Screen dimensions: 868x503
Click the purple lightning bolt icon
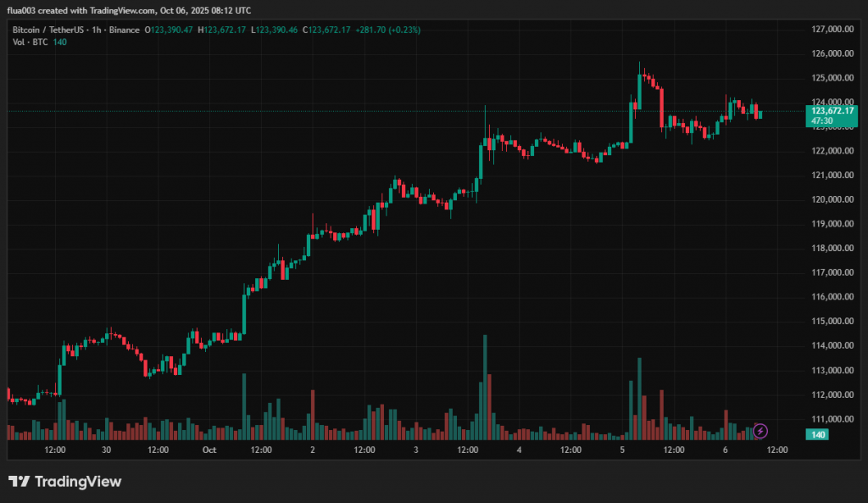(760, 432)
